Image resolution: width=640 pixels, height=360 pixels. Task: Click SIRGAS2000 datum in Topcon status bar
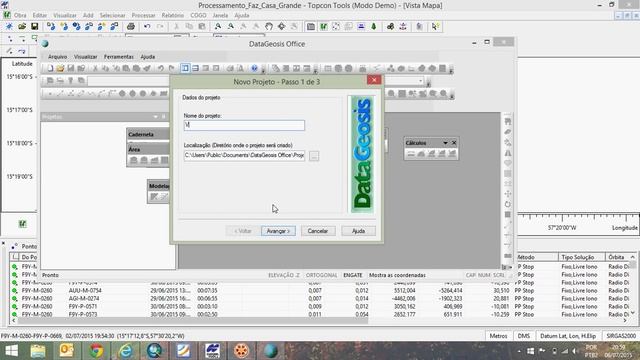tap(621, 336)
